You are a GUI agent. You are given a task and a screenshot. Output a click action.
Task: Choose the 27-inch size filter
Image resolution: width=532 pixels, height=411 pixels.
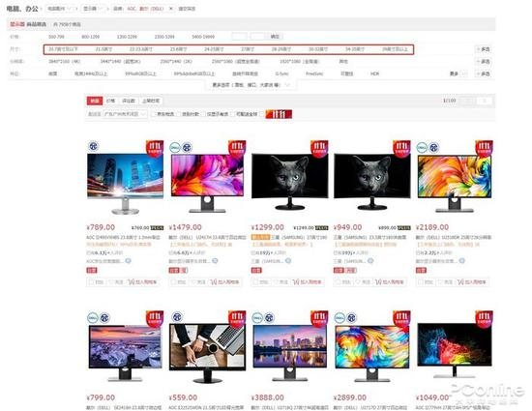(248, 49)
